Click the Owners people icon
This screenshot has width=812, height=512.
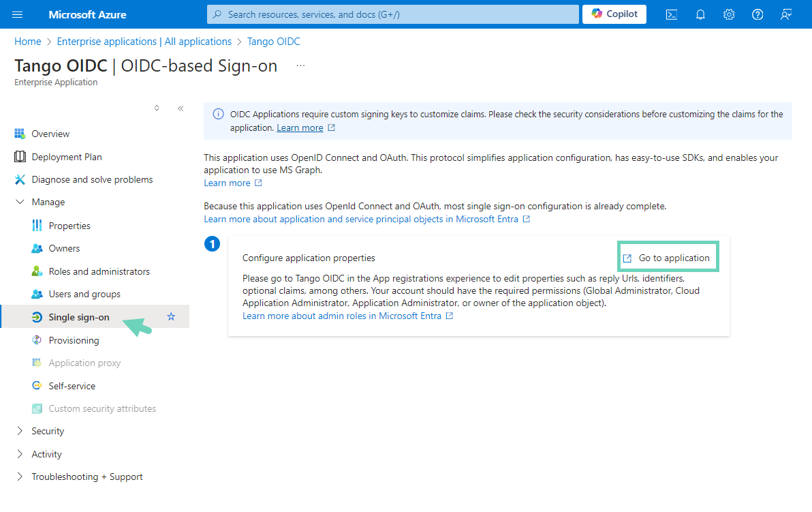point(37,248)
